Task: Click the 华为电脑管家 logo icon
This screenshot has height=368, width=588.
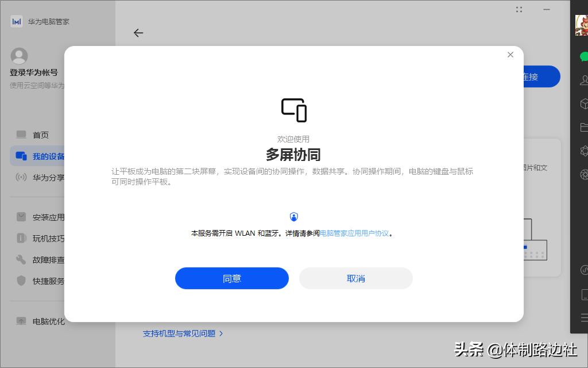Action: (x=17, y=21)
